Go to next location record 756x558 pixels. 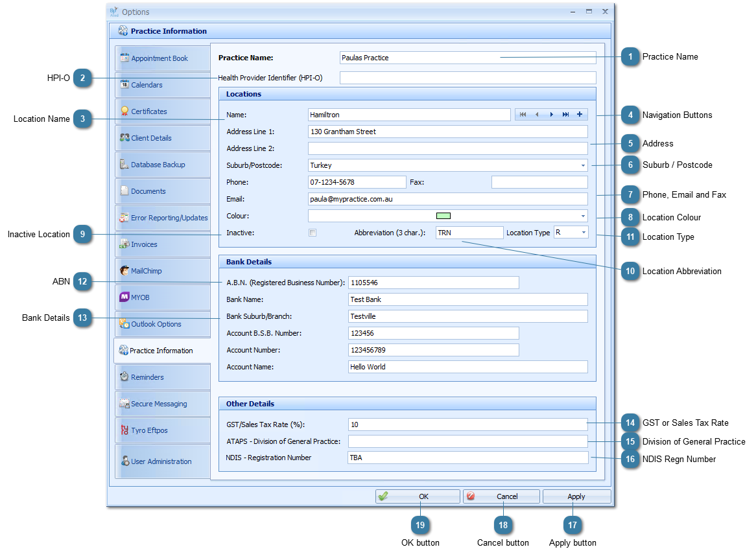pyautogui.click(x=551, y=114)
